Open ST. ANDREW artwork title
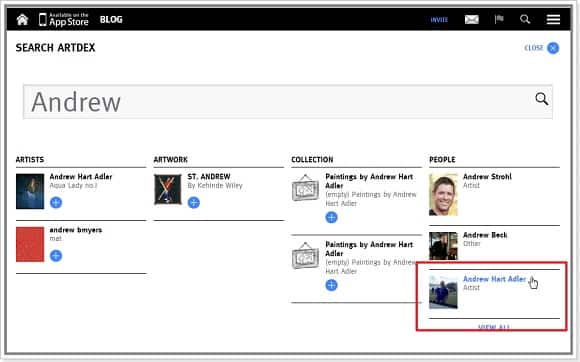Screen dimensions: 580x362 pyautogui.click(x=209, y=177)
